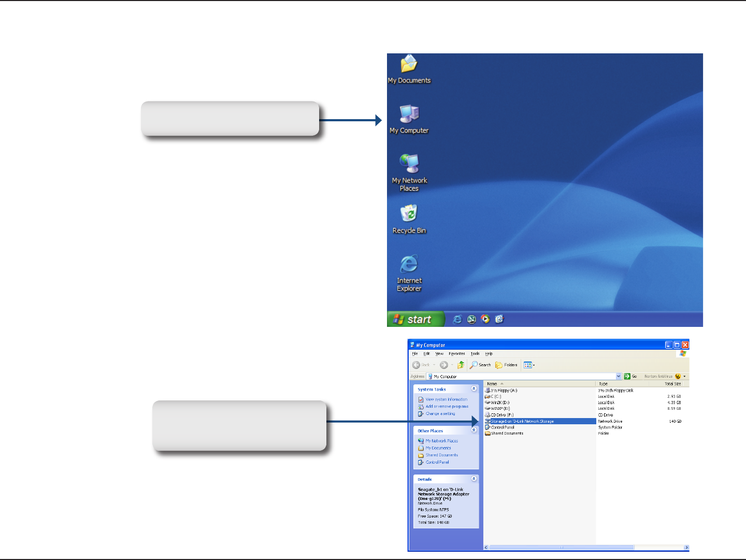Open the Help menu in My Computer
The height and width of the screenshot is (560, 746).
(x=489, y=354)
